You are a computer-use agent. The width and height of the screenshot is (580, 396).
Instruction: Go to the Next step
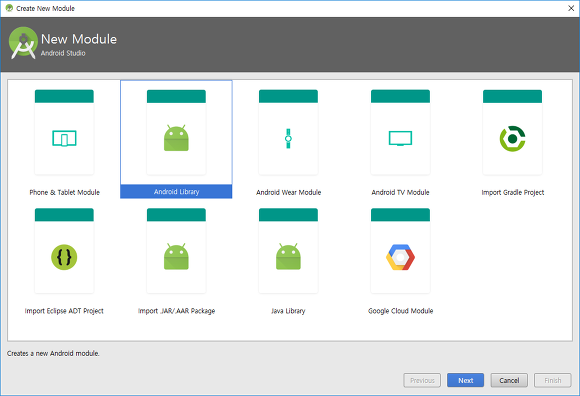tap(465, 380)
